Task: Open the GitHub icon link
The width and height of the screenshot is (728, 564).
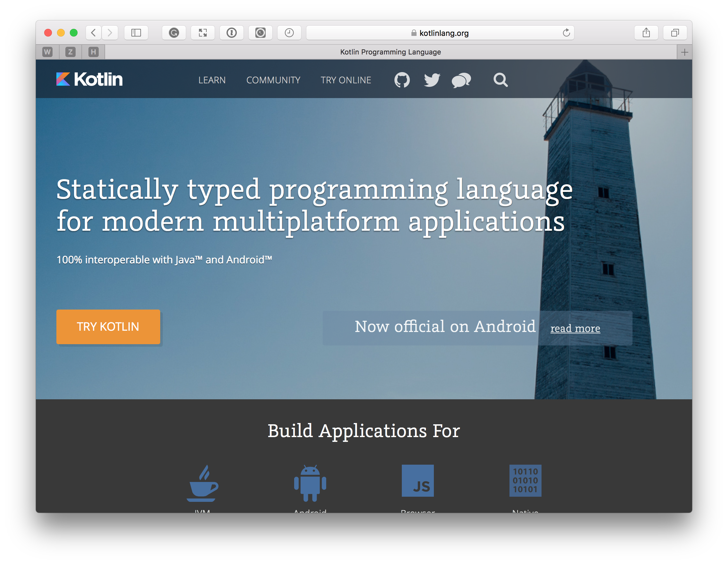Action: click(x=402, y=80)
